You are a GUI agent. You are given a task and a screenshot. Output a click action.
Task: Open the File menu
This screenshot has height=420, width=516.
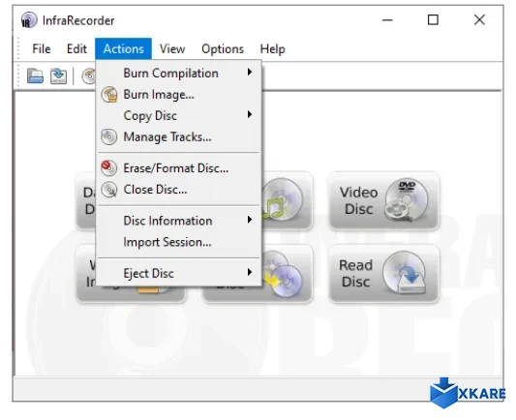(42, 49)
